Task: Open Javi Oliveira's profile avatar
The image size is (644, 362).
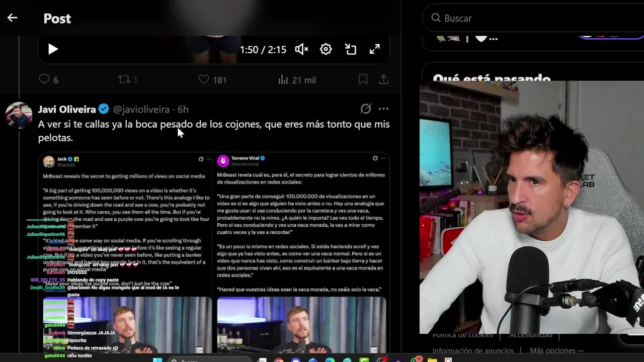Action: [19, 115]
